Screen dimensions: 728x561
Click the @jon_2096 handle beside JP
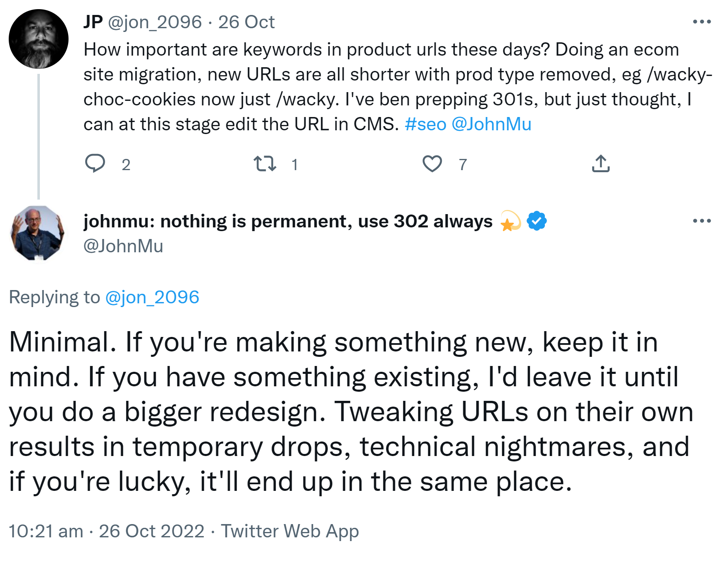point(155,22)
